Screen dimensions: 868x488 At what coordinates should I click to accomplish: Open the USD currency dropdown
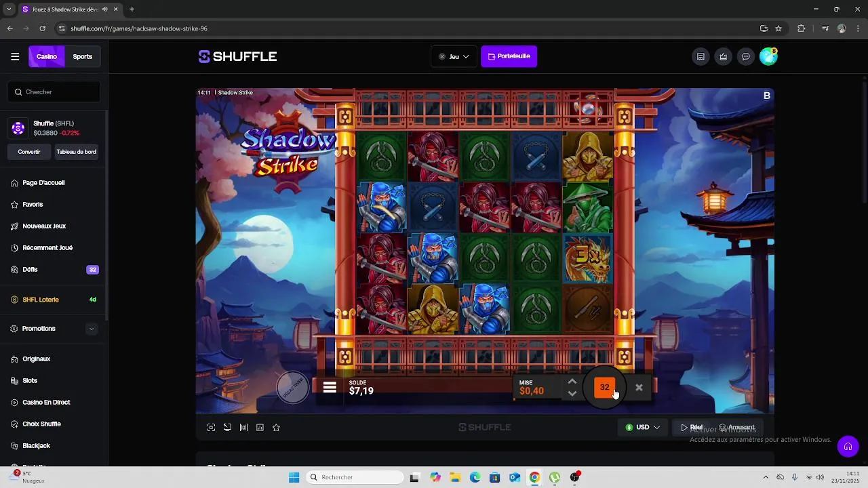click(x=643, y=428)
